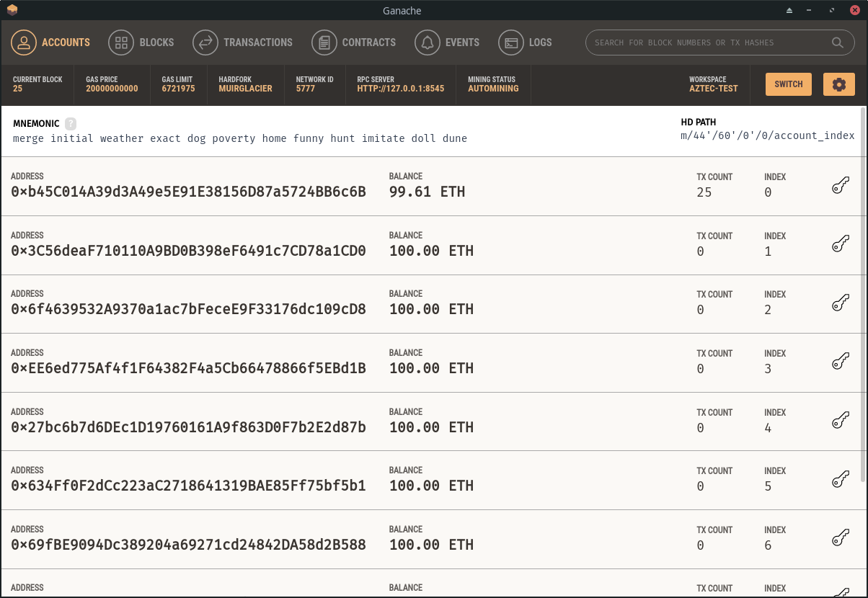Click the RPC server HTTP://127.0.0.1:8545
This screenshot has height=598, width=868.
[x=401, y=89]
